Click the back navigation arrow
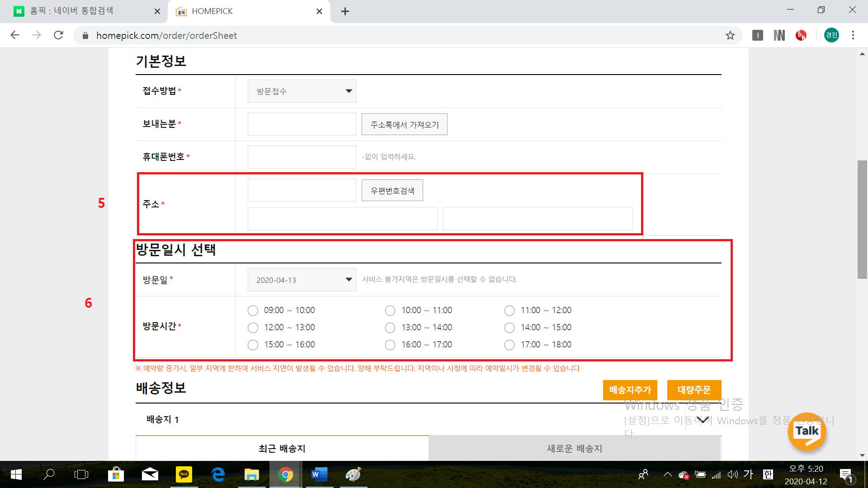 coord(15,35)
